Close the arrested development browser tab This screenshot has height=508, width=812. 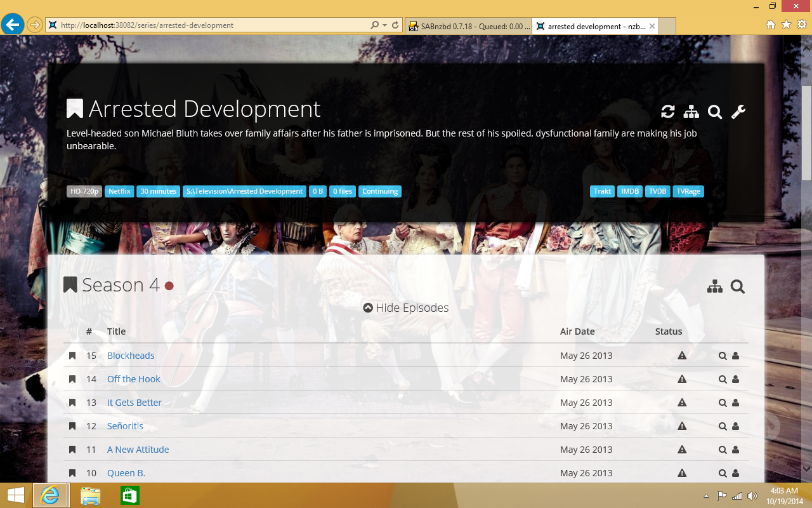[x=652, y=26]
